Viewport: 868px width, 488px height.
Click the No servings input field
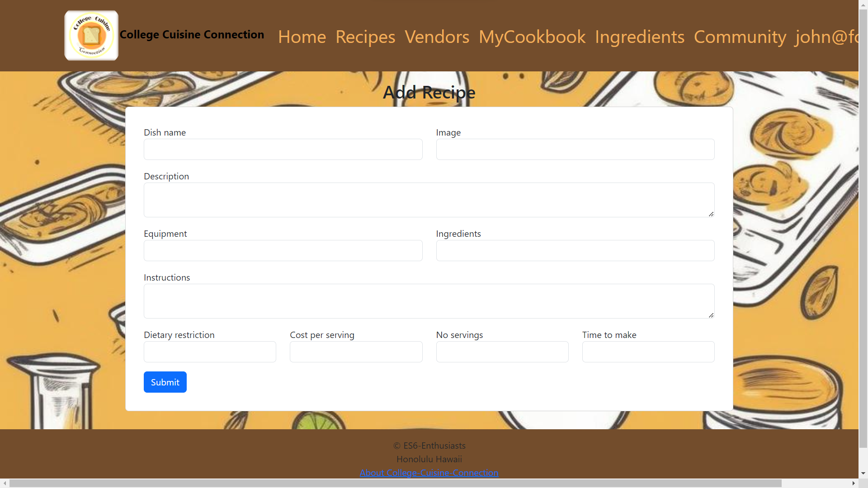tap(502, 352)
